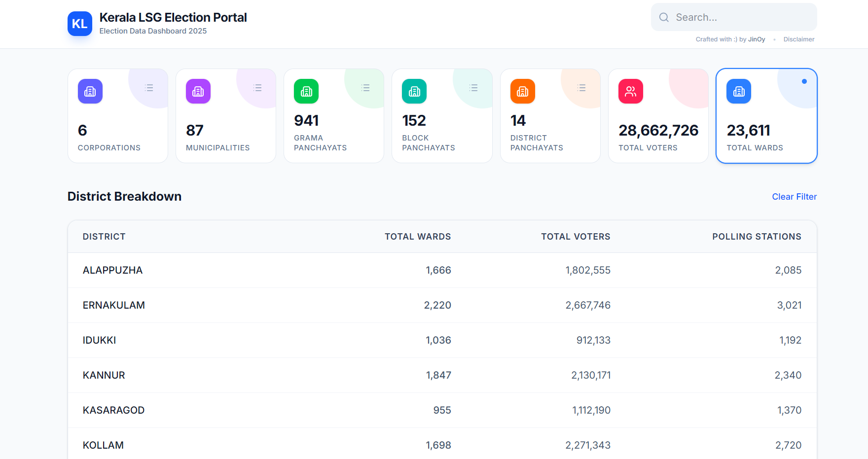Expand list icon on Grama Panchayats card
The height and width of the screenshot is (459, 868).
click(x=365, y=88)
